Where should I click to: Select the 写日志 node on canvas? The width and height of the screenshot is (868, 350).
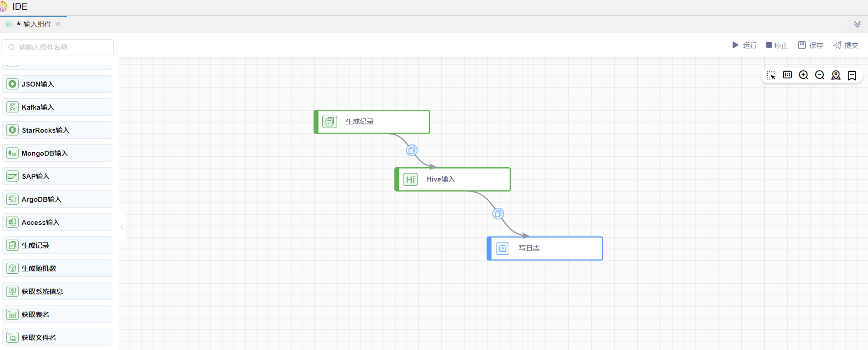coord(545,248)
